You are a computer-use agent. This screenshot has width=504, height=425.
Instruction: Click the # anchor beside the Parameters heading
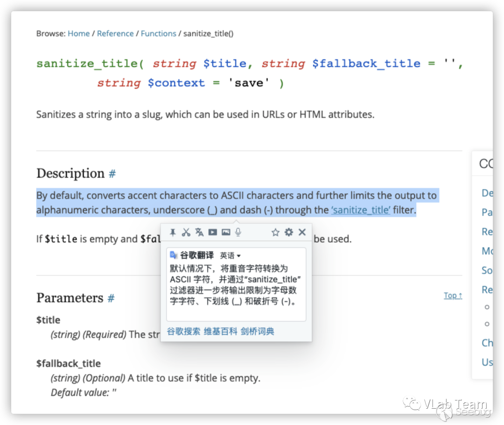click(x=111, y=298)
